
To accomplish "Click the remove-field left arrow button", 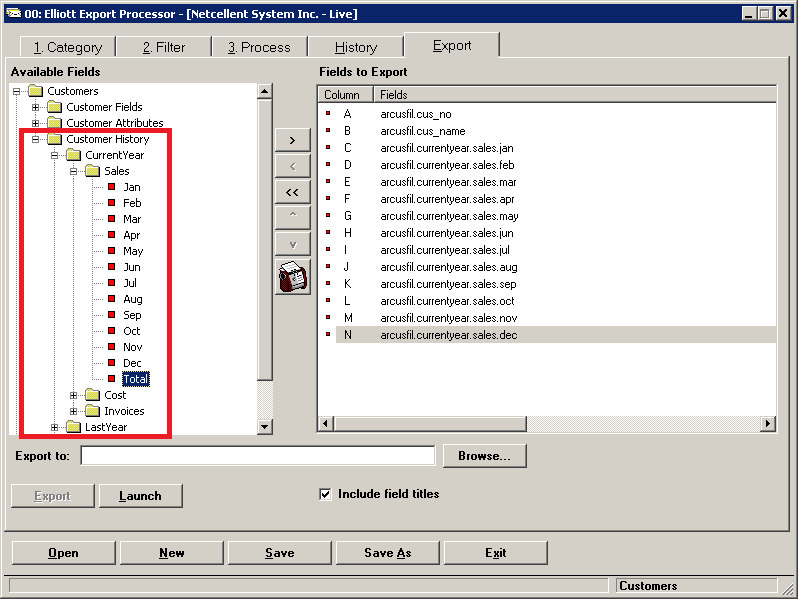I will [x=293, y=166].
